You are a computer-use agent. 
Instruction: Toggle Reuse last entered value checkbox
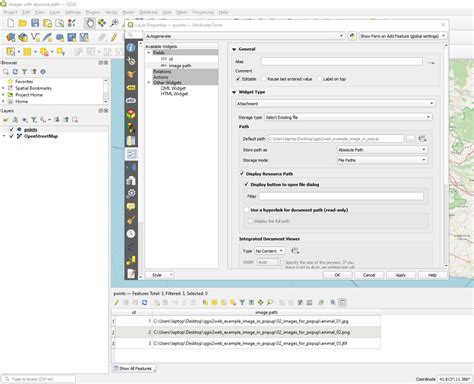click(264, 79)
